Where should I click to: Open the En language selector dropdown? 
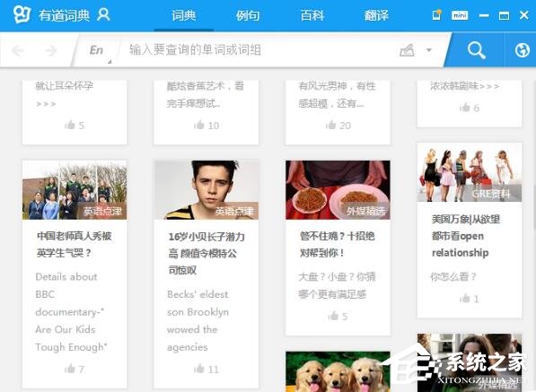click(x=97, y=50)
